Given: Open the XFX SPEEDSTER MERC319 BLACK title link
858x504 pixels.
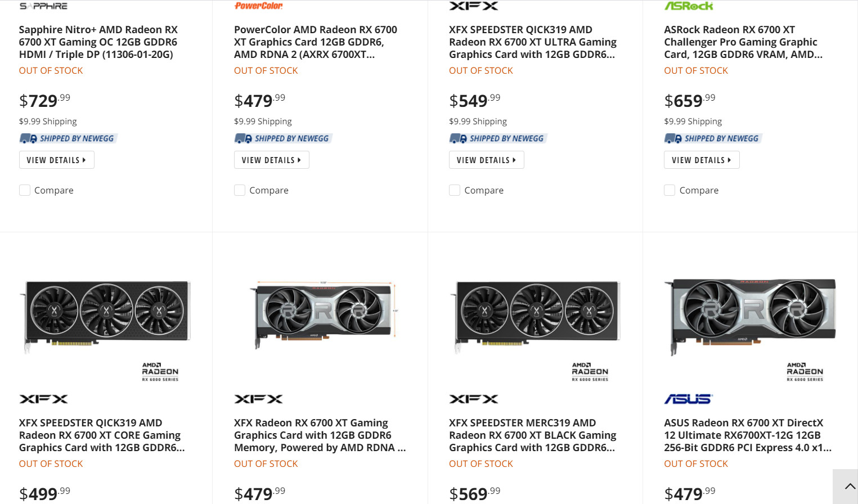Looking at the screenshot, I should (532, 435).
